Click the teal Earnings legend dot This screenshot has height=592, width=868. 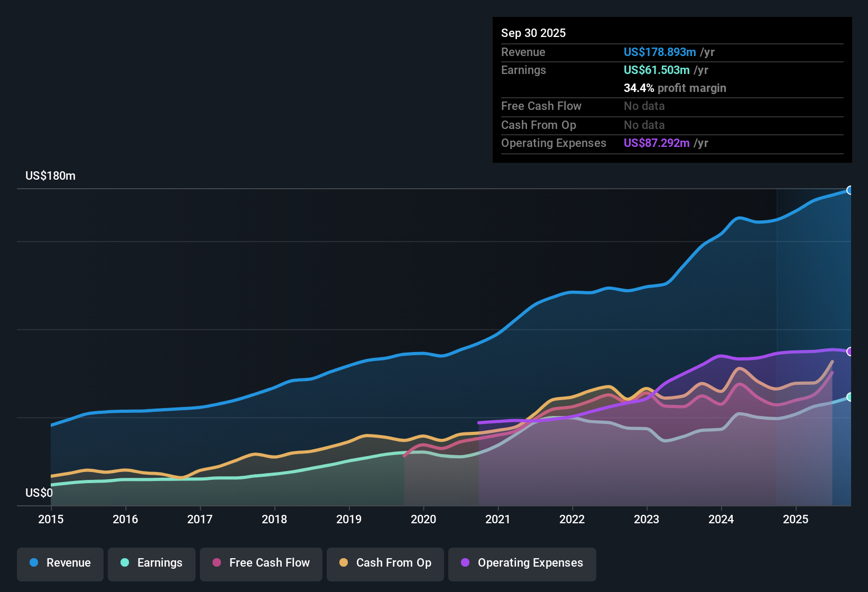coord(124,563)
